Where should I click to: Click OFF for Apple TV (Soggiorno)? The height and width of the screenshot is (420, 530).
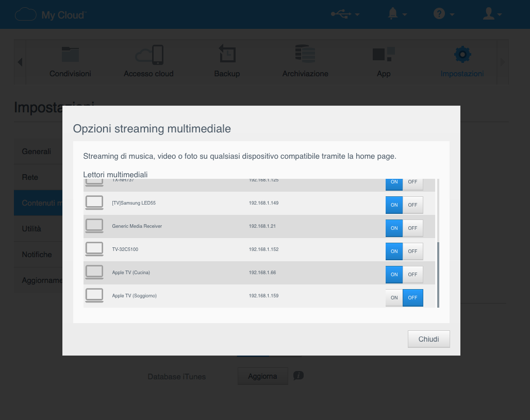(x=413, y=298)
